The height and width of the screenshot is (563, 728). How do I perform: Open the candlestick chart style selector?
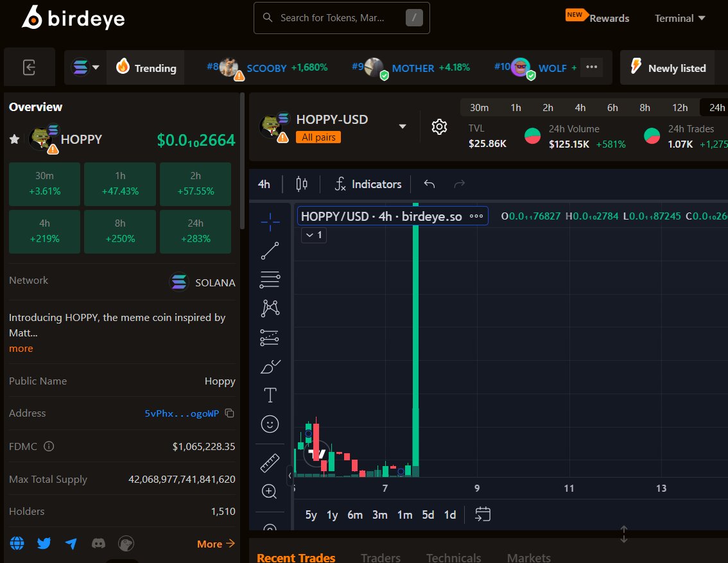(301, 184)
